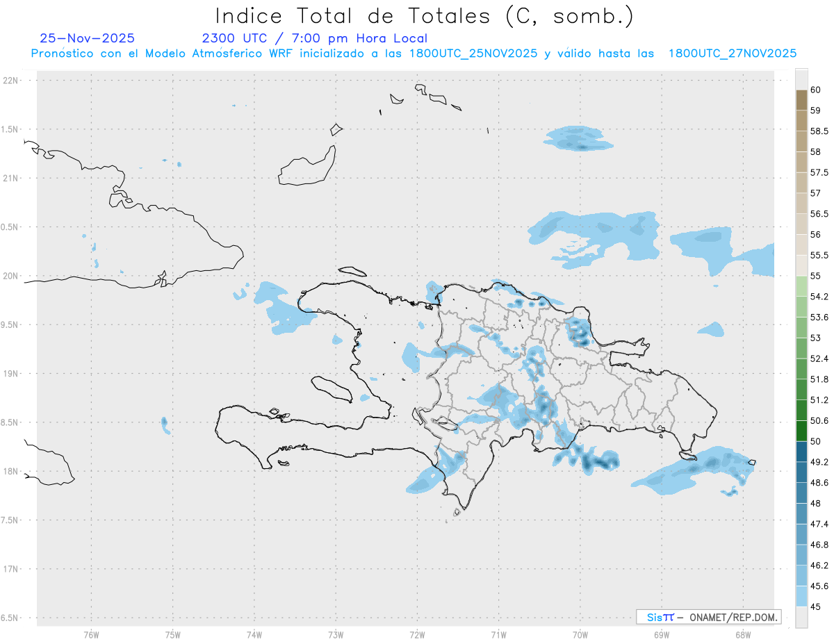Viewport: 834px width, 644px height.
Task: Click the dark blue swatch between 49.2 and 50
Action: 801,452
